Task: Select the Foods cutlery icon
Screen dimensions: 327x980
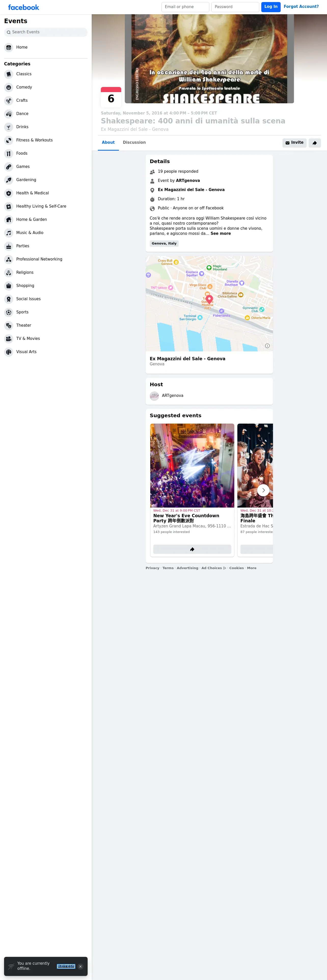Action: [x=9, y=154]
